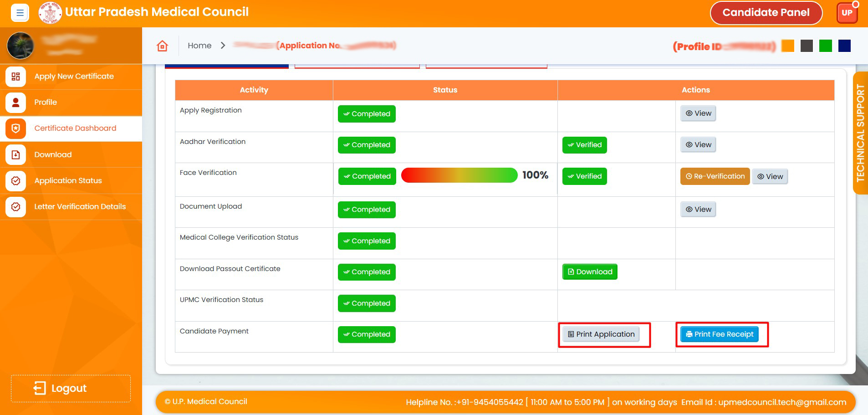The height and width of the screenshot is (415, 868).
Task: Click Verified badge for Aadhar Verification
Action: tap(584, 145)
